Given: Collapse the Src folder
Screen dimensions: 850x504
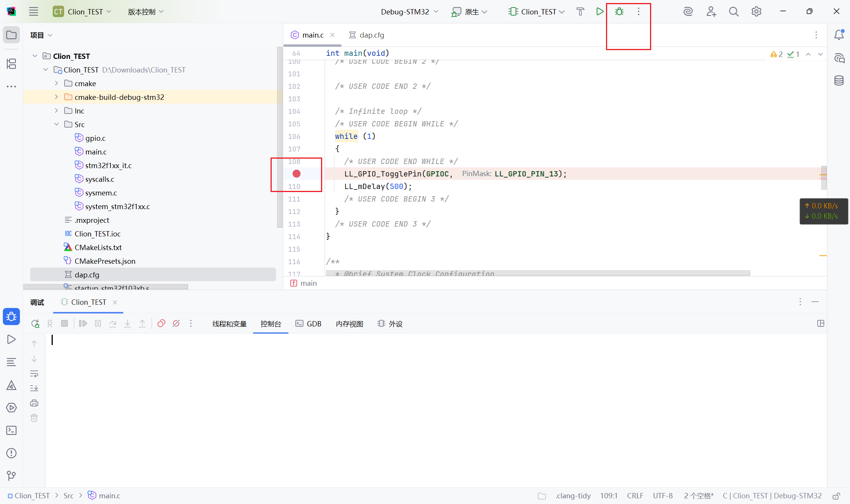Looking at the screenshot, I should pos(57,124).
